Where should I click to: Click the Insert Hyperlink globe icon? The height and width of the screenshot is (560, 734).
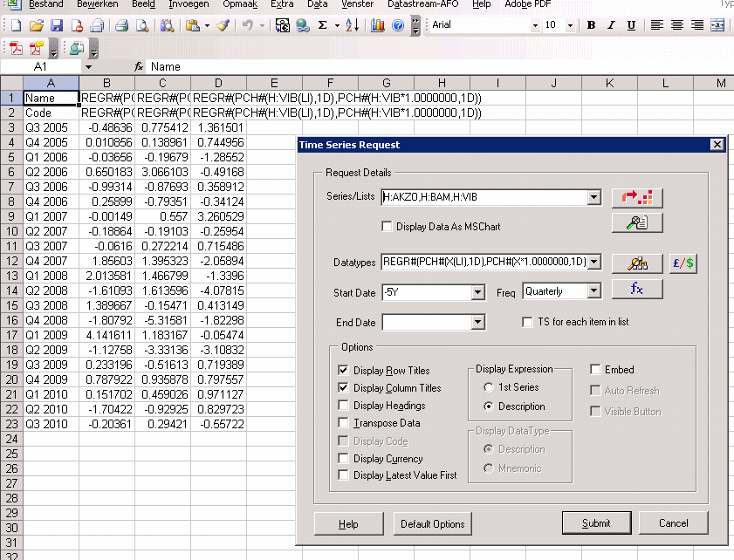(x=302, y=25)
